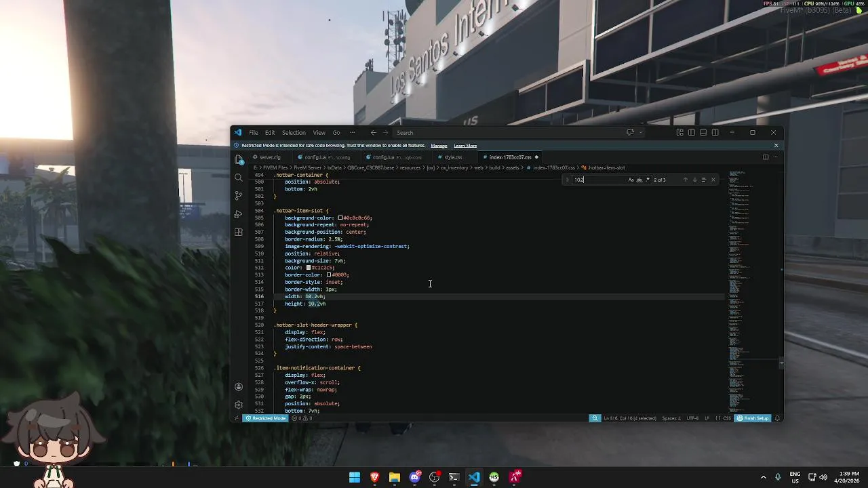
Task: Click the resources breadcrumb segment
Action: tap(410, 167)
